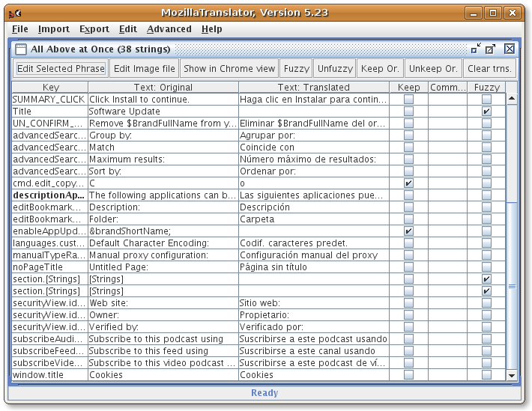Open the Advanced menu
The width and height of the screenshot is (532, 411).
(169, 29)
